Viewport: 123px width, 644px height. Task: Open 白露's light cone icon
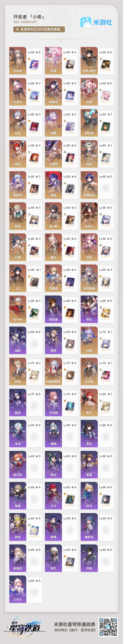point(106,344)
